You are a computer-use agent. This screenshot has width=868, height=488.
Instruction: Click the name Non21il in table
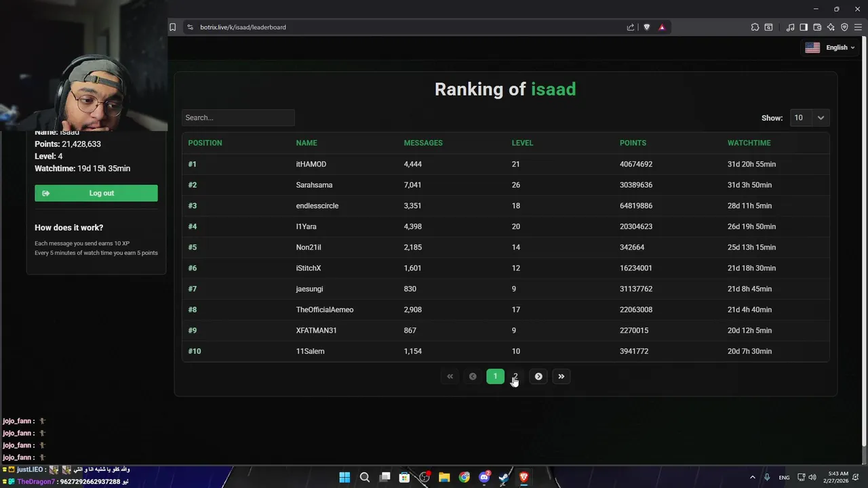click(309, 247)
